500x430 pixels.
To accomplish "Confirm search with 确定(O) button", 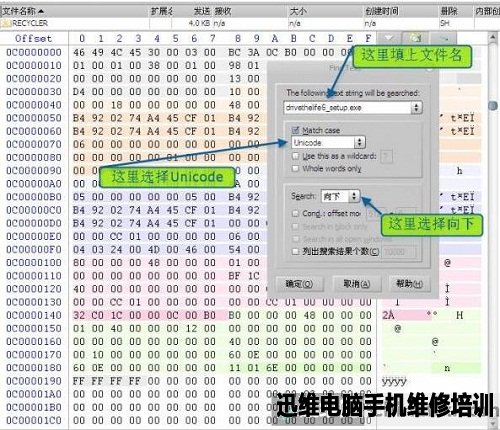I will 299,284.
